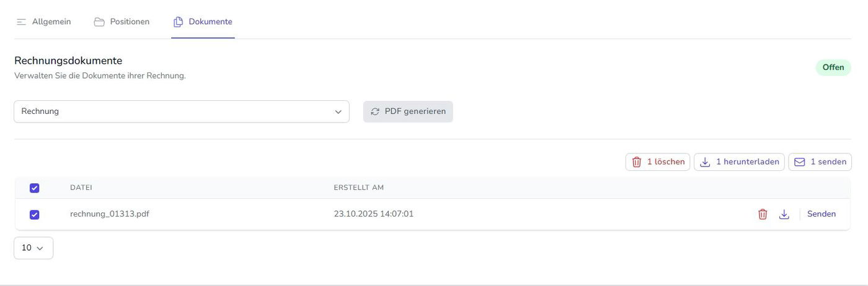Click the download icon in the rechnung_01313.pdf row
The height and width of the screenshot is (286, 868).
(784, 214)
